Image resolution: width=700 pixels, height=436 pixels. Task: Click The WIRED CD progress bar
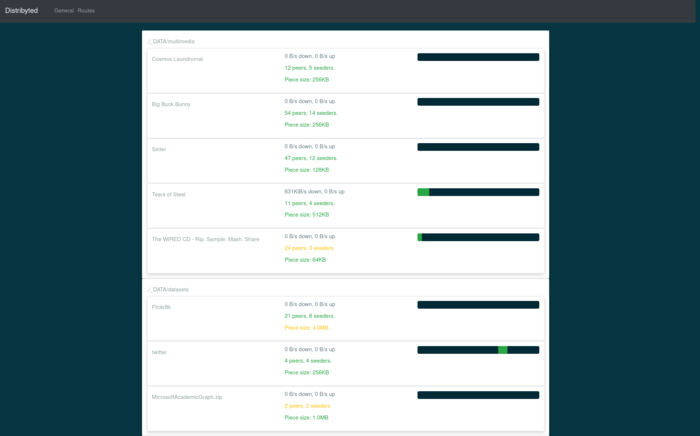tap(478, 237)
